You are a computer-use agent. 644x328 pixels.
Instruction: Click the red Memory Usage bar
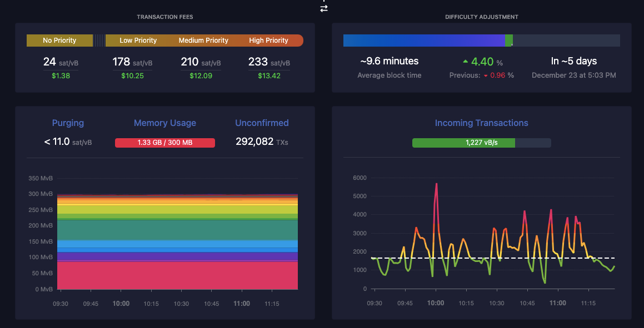tap(164, 143)
